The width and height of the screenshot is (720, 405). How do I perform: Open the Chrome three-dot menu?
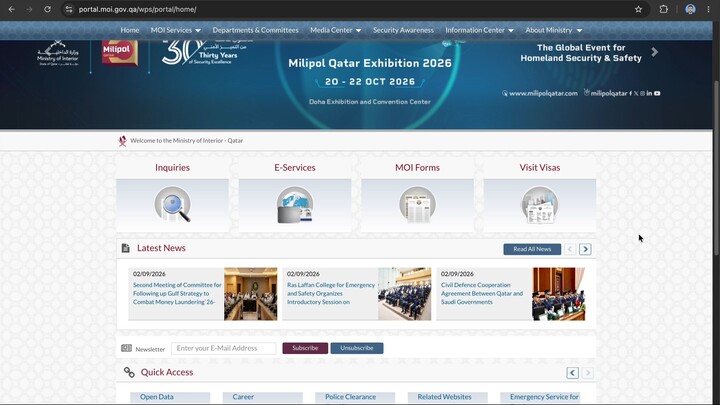[x=709, y=9]
